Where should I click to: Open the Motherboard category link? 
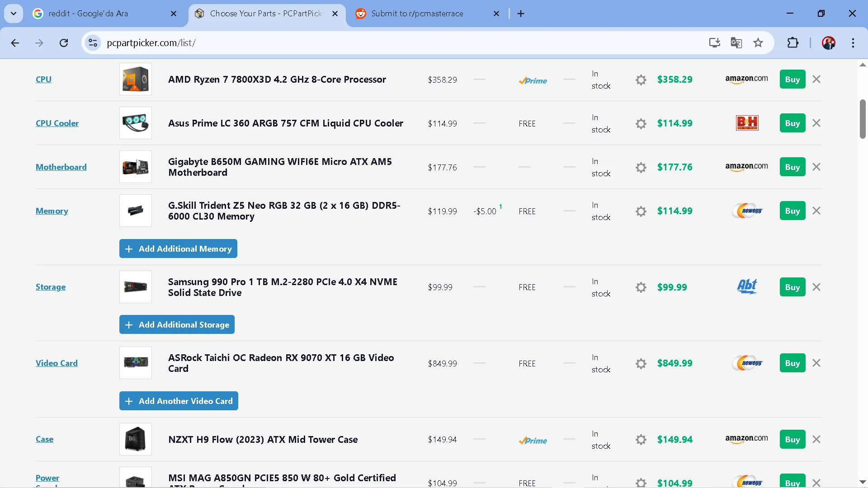(61, 167)
